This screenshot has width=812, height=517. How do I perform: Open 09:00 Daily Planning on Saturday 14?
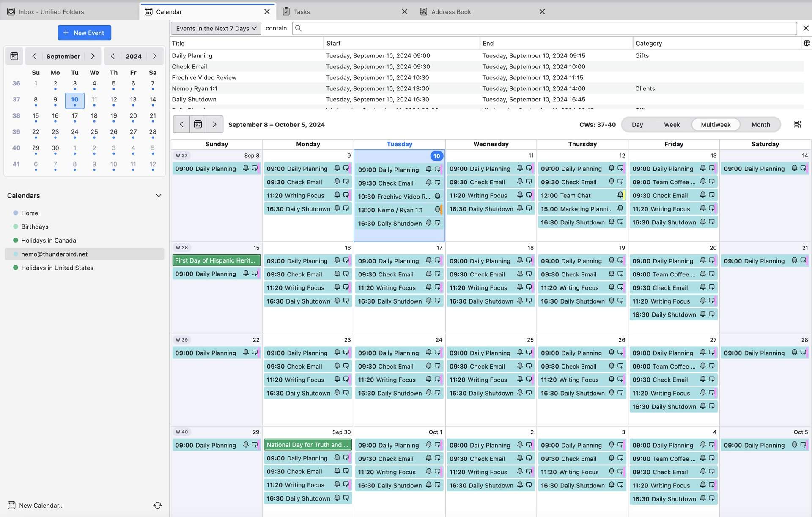(765, 169)
